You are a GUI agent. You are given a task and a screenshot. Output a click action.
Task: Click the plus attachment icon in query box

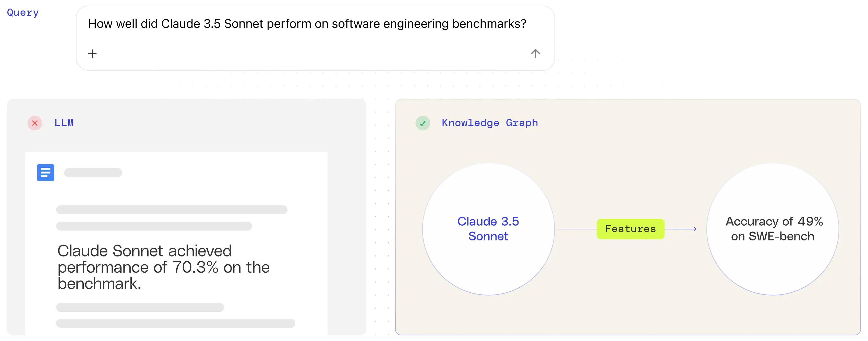tap(92, 54)
